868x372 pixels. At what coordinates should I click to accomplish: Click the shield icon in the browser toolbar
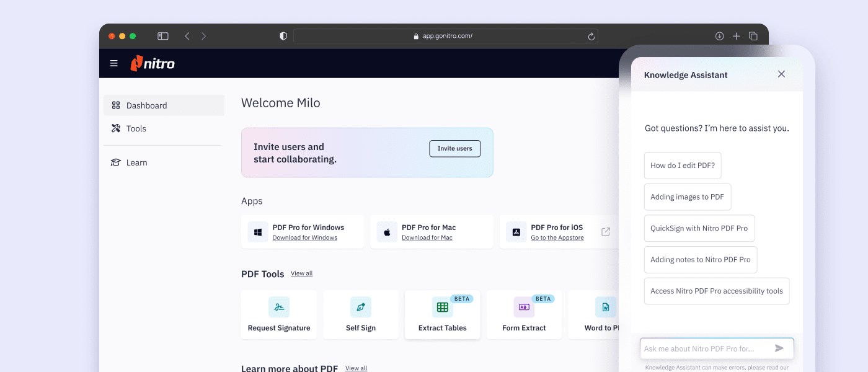pyautogui.click(x=283, y=36)
